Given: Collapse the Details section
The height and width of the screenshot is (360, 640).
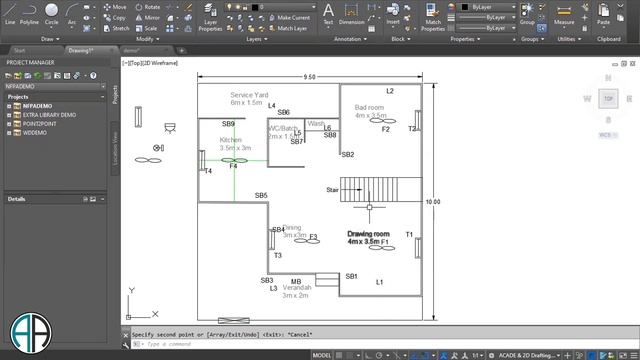Looking at the screenshot, I should [102, 199].
